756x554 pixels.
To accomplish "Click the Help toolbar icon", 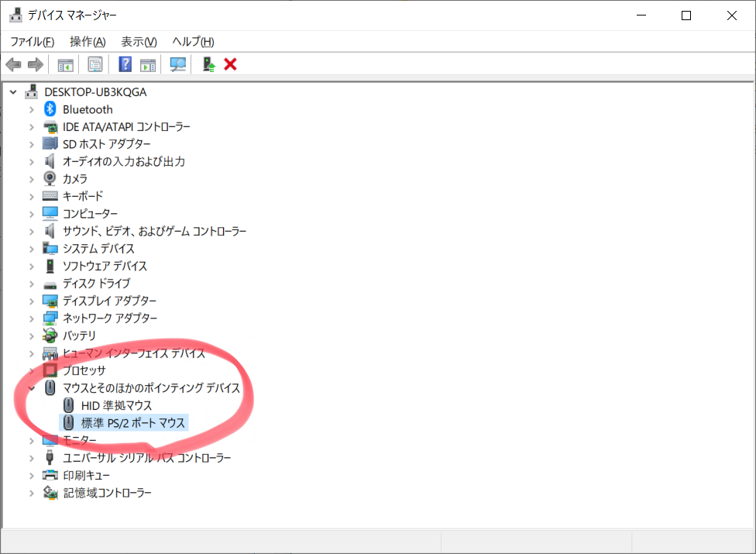I will tap(125, 64).
